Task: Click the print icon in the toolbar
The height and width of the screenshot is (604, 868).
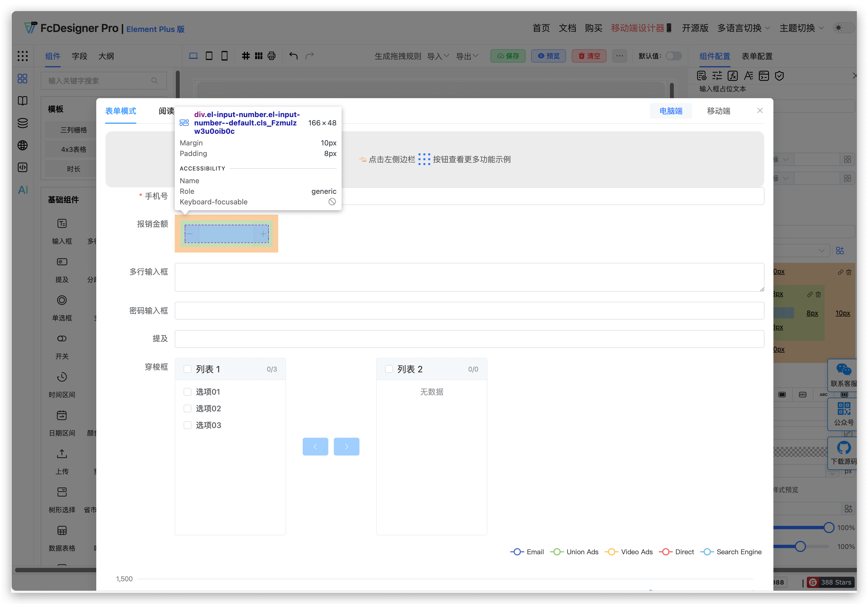Action: [272, 56]
